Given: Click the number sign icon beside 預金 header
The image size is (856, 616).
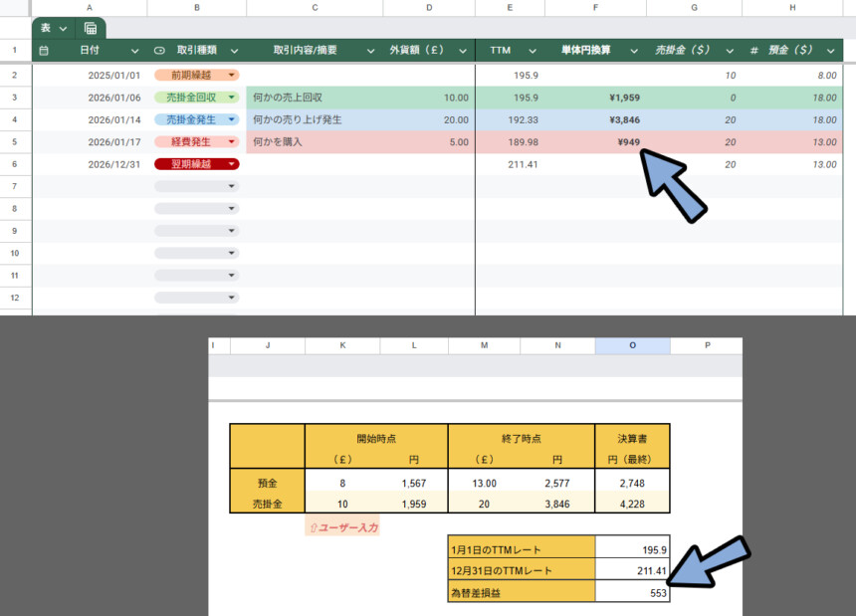Looking at the screenshot, I should coord(753,50).
